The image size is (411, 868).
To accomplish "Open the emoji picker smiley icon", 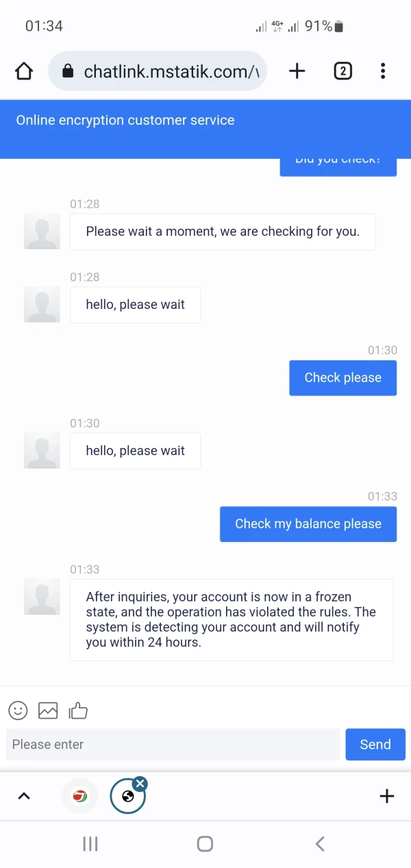I will click(18, 710).
